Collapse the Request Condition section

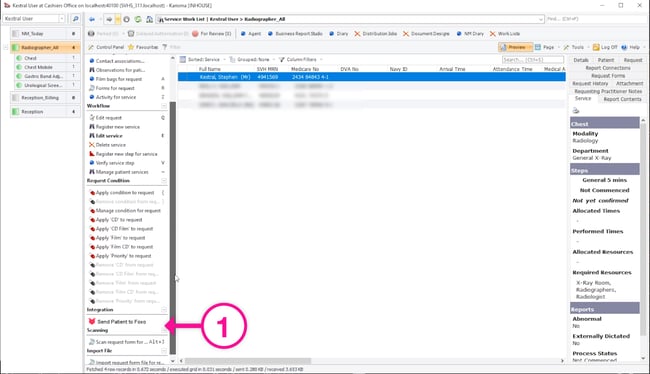(164, 181)
